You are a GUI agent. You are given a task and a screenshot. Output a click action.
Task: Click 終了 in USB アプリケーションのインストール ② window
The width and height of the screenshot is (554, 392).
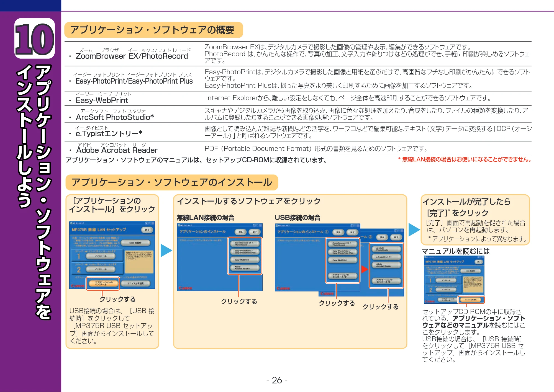396,237
